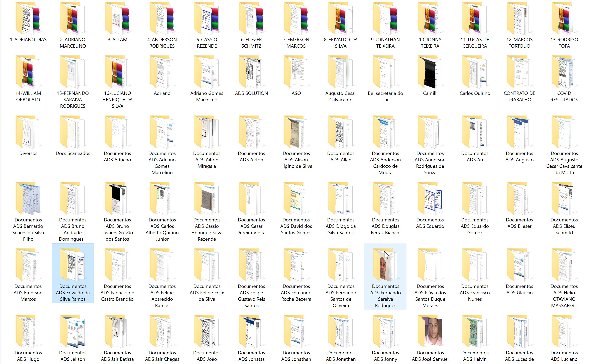Click 'Documentos ADS Bruno Andrade Domingues...' label
The width and height of the screenshot is (589, 364).
point(73,229)
